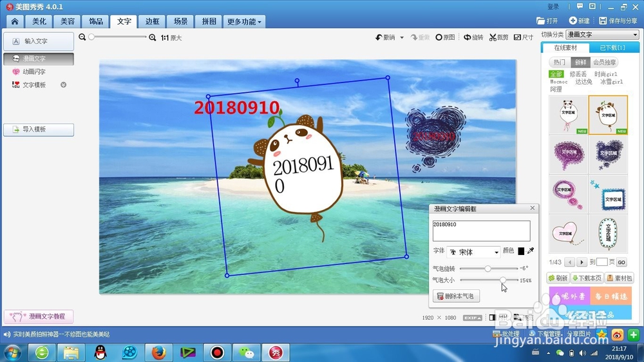Click the page number input field

coord(601,262)
